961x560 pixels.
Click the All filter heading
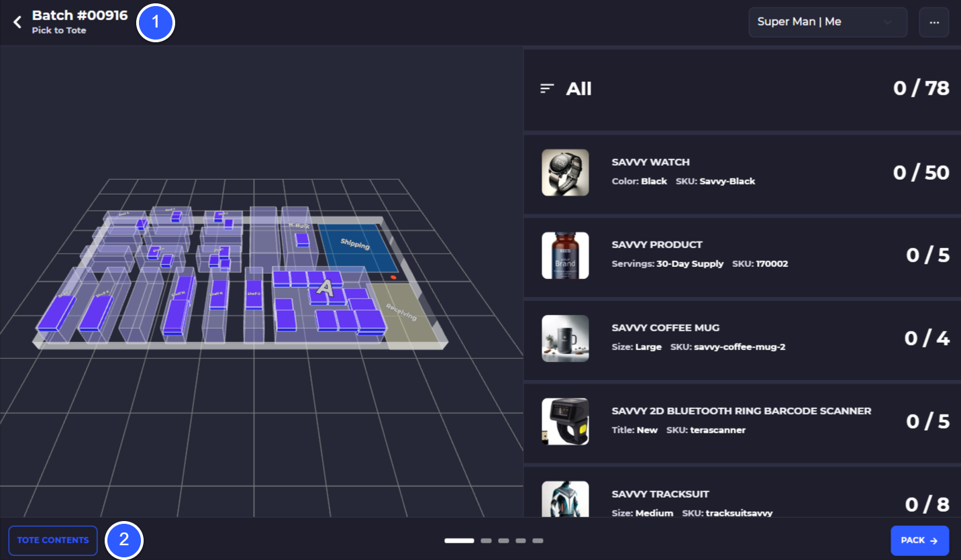click(x=578, y=89)
